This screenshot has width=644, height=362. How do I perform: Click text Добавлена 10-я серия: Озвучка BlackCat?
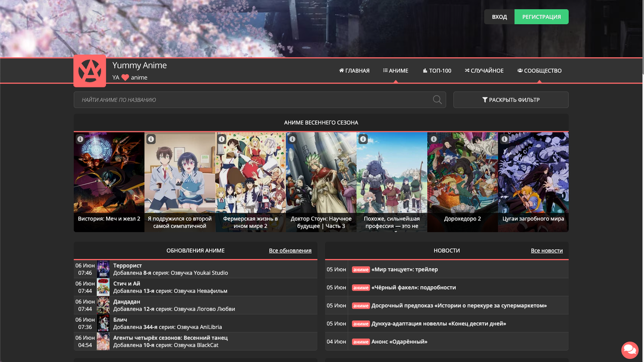click(166, 345)
